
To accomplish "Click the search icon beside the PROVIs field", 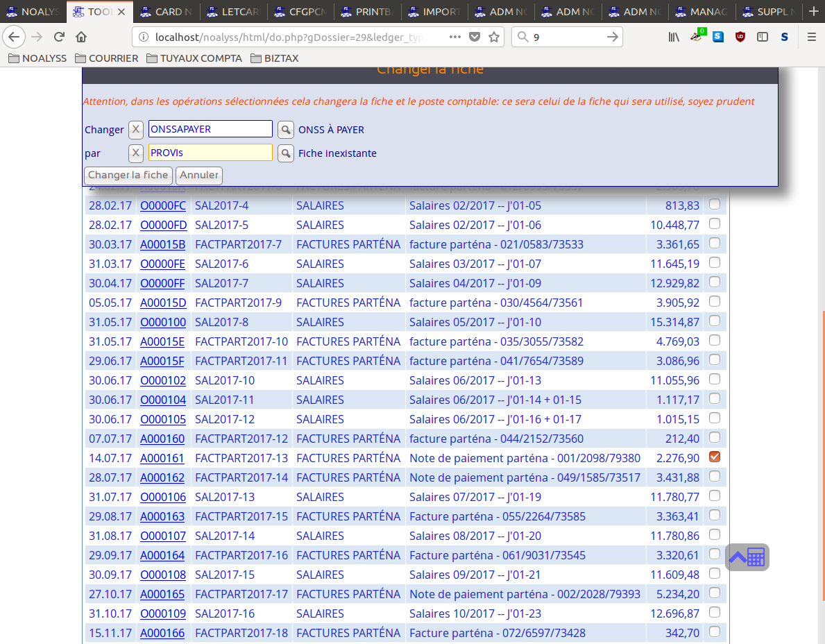I will click(x=285, y=153).
